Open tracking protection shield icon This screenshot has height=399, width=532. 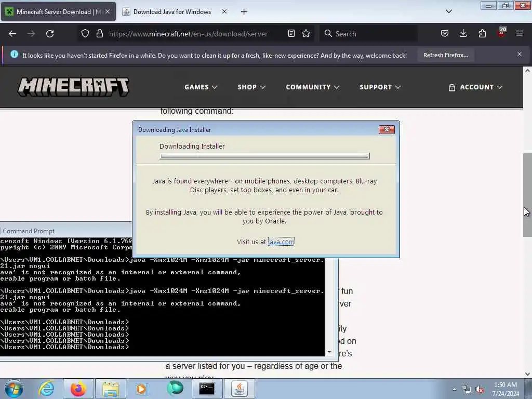coord(85,33)
